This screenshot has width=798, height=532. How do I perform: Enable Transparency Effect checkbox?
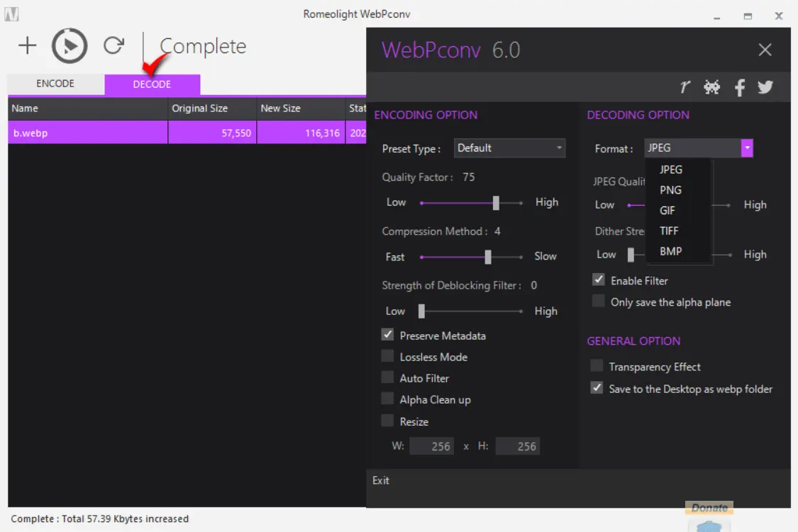point(597,366)
